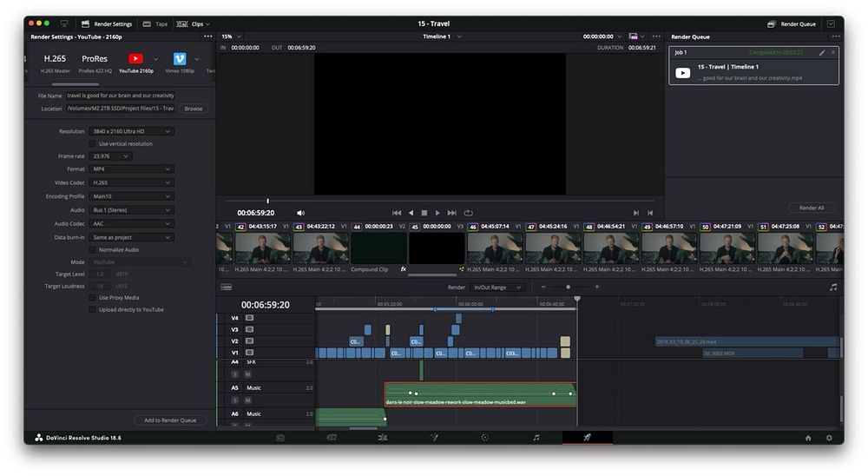Viewport: 868px width, 476px height.
Task: Open the Clips toolbar tab
Action: [194, 23]
